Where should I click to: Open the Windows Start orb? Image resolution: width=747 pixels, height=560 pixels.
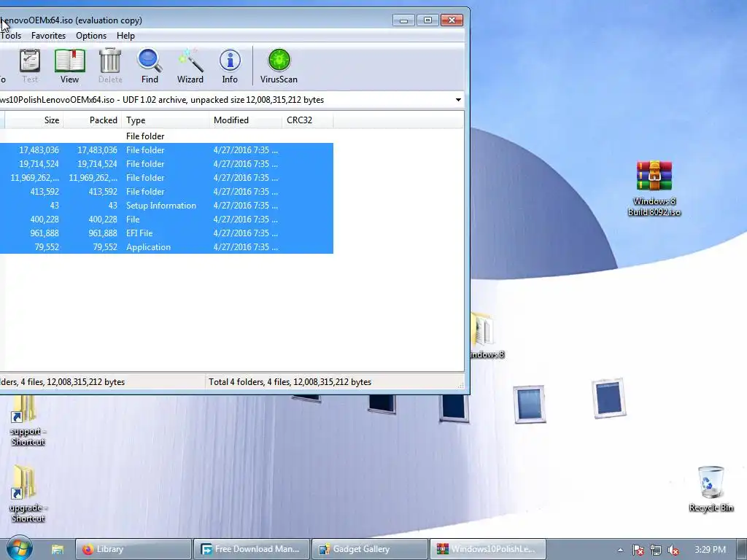20,548
